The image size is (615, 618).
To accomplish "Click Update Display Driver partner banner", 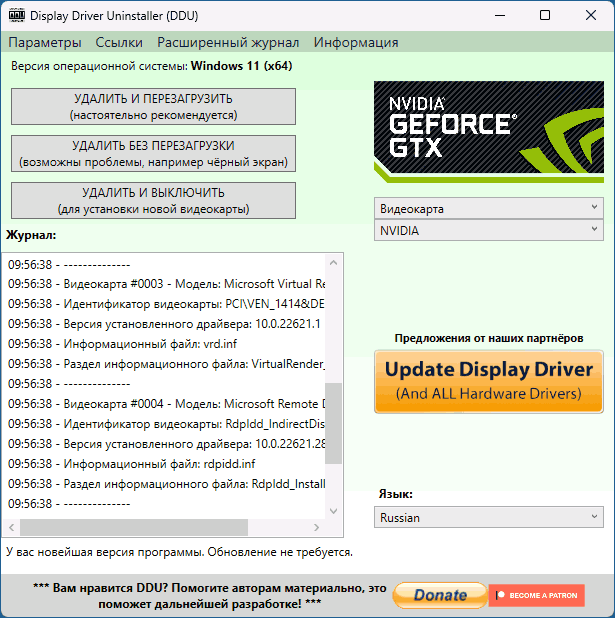I will click(x=488, y=381).
